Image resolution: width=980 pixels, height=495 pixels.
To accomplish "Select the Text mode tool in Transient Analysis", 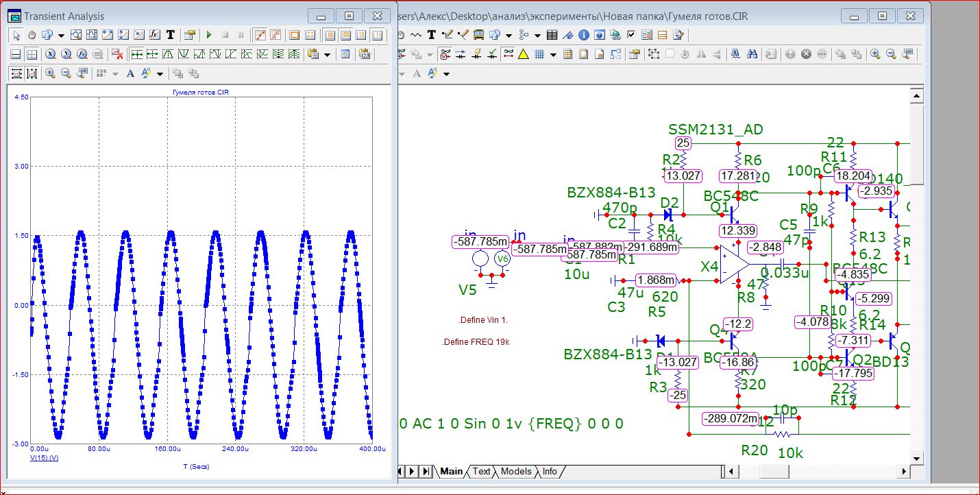I will tap(170, 35).
